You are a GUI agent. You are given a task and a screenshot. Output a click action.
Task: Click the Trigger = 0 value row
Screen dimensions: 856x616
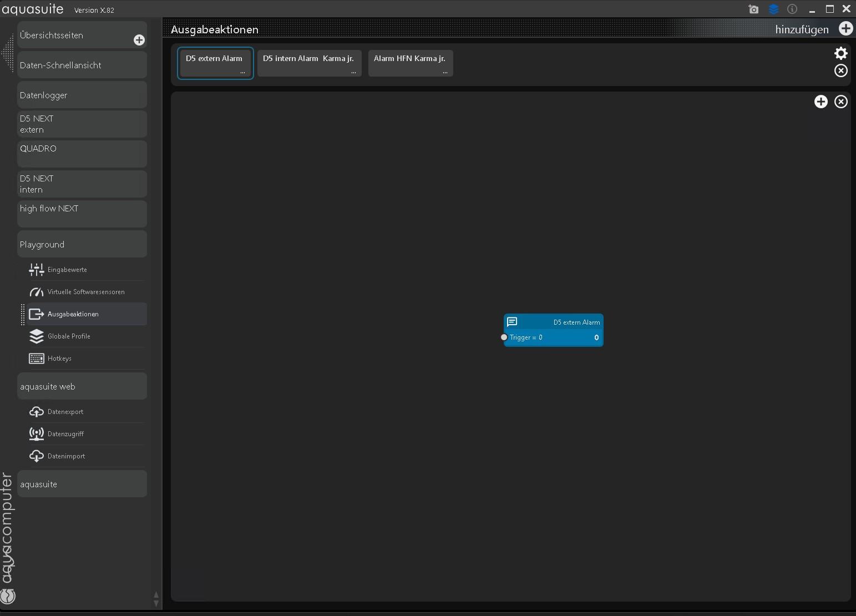tap(554, 337)
